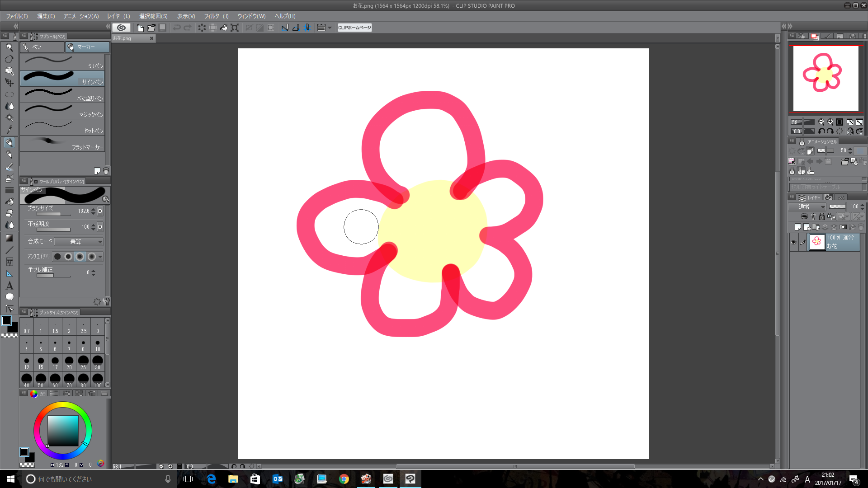Select the Text tool (A icon)

click(9, 286)
